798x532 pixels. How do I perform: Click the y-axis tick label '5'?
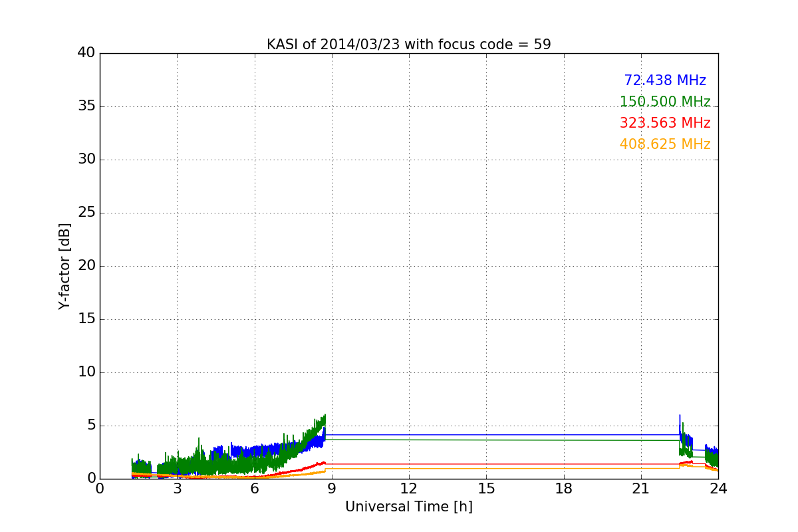[91, 426]
